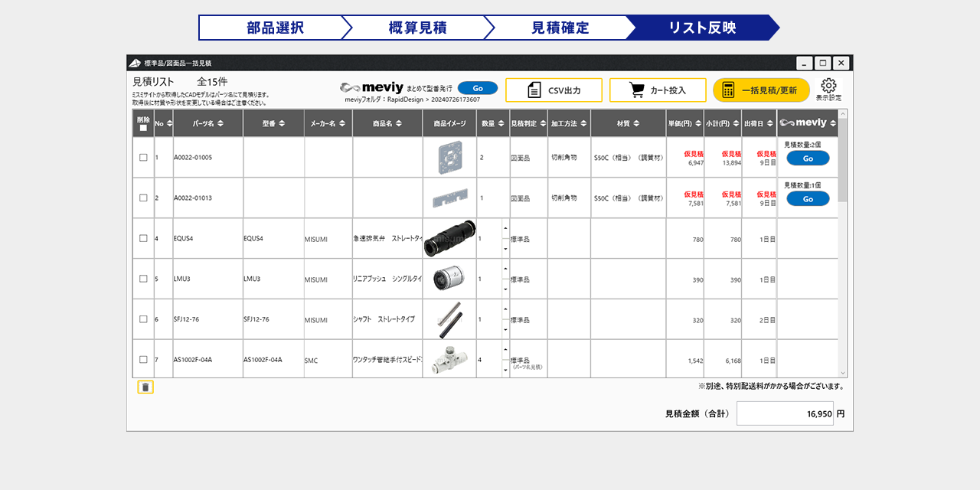This screenshot has width=980, height=490.
Task: Click the LMU3 linear bushing image
Action: 449,279
